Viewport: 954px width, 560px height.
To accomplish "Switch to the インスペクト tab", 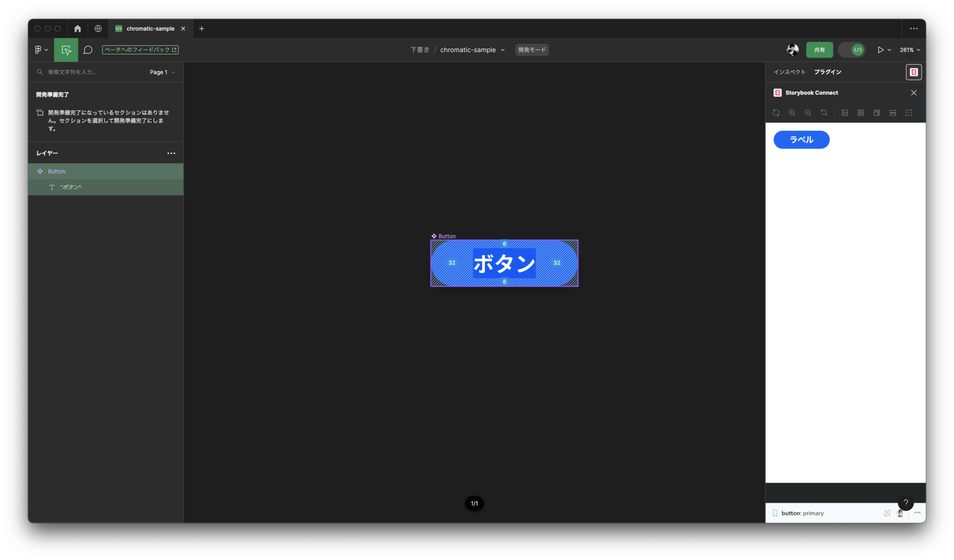I will tap(789, 72).
